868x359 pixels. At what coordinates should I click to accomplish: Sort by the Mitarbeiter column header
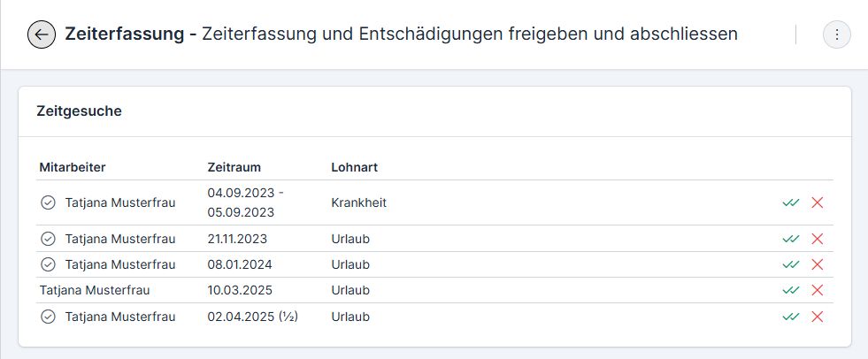coord(73,168)
